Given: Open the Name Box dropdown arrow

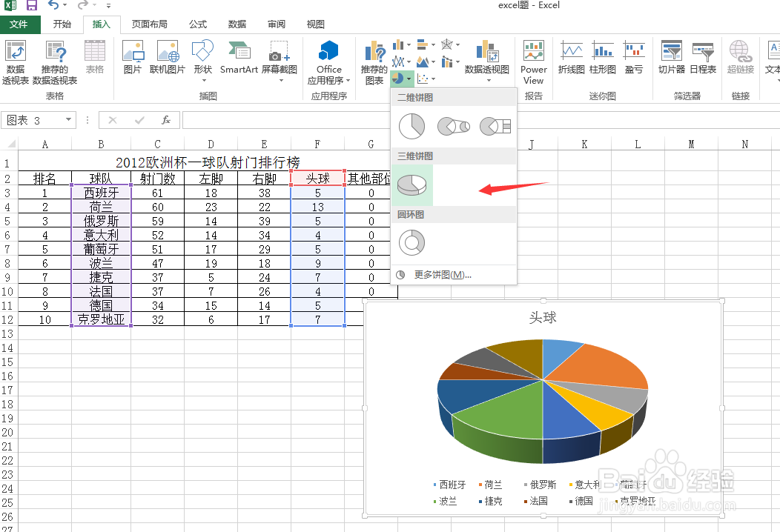Looking at the screenshot, I should [x=69, y=120].
